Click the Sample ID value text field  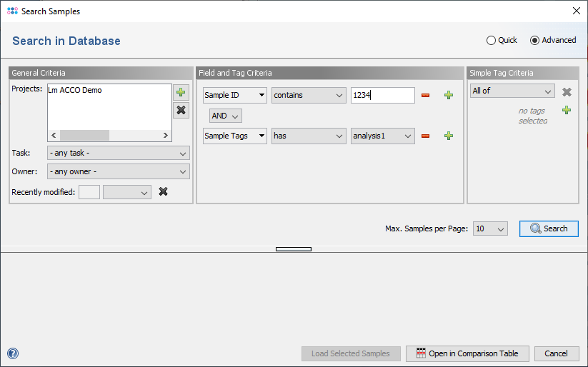(x=382, y=95)
